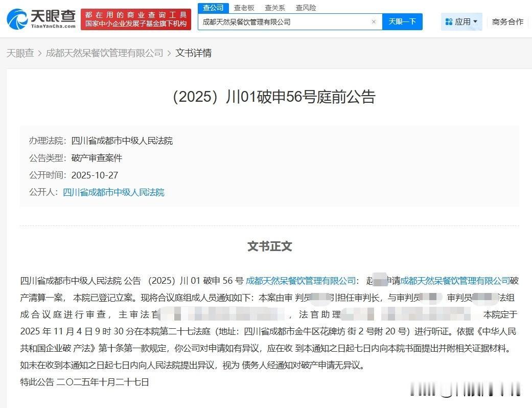Screen dimensions: 532x408
Task: Switch to the 查老板 tab
Action: (244, 8)
